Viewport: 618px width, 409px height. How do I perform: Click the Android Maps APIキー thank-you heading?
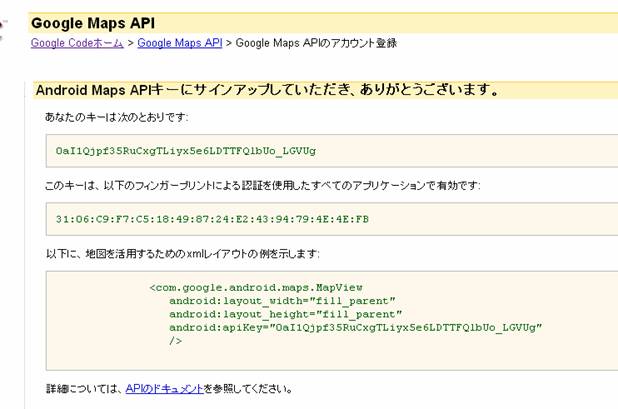tap(267, 90)
